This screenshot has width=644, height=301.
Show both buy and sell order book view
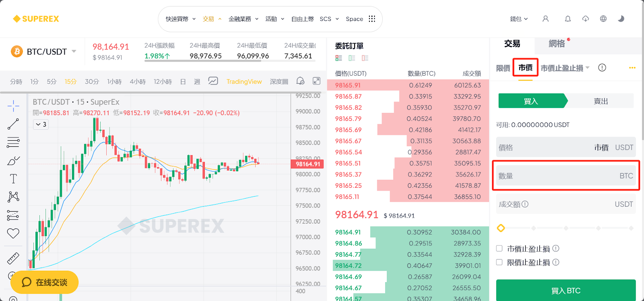point(339,58)
